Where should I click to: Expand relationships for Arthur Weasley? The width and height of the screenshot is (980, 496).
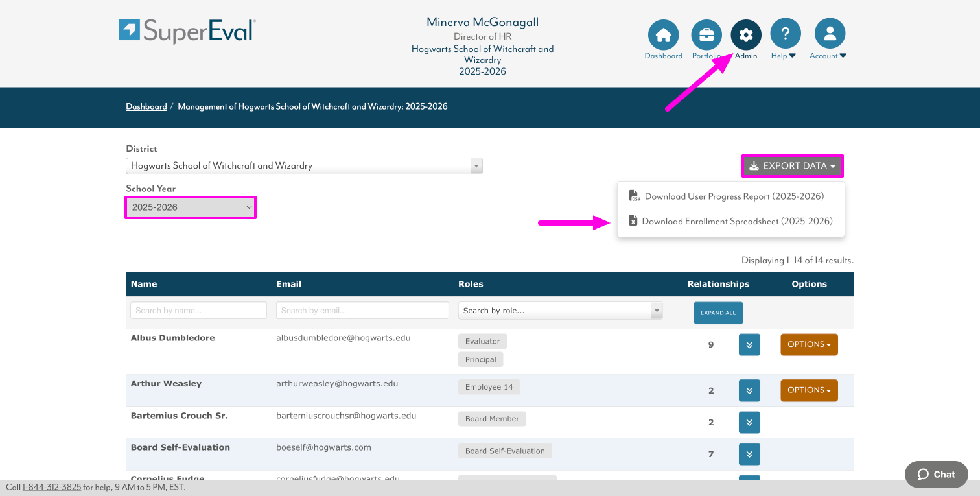pos(749,390)
